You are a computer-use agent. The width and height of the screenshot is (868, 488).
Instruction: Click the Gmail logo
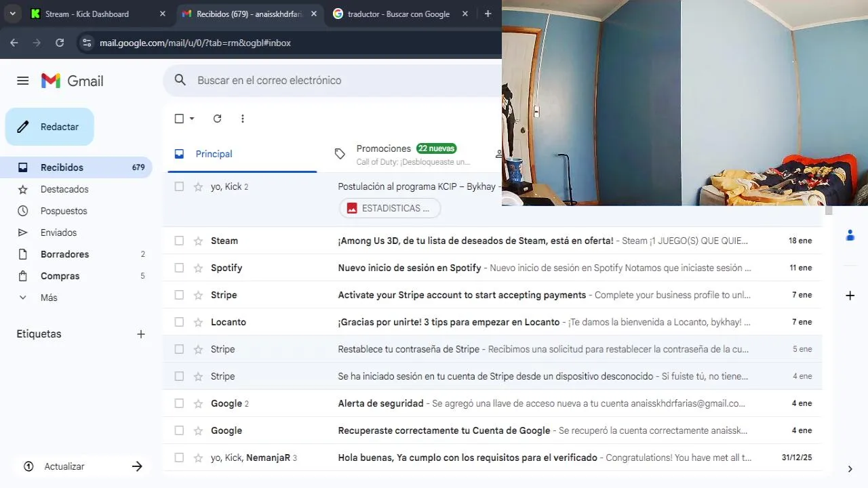pos(73,81)
